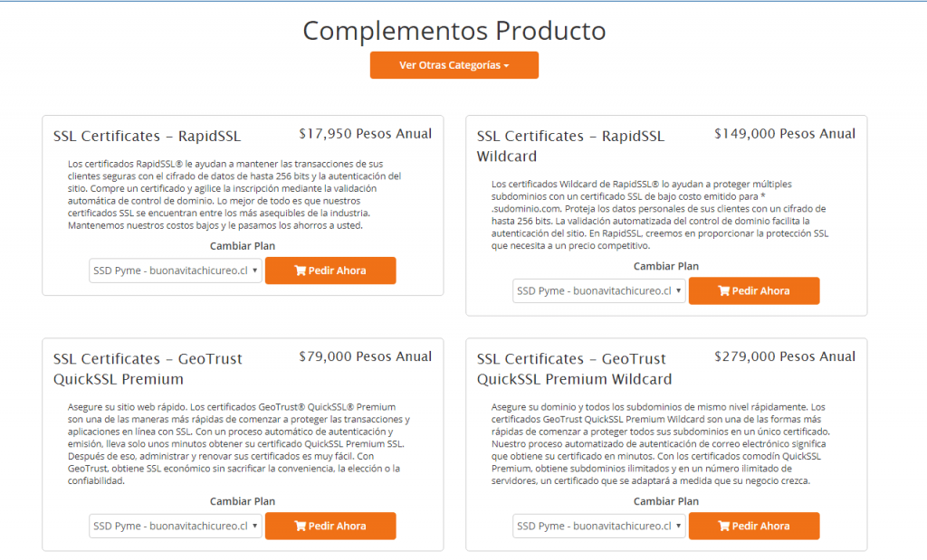Click "Cambiar Plan" label in the $149,000 card
The width and height of the screenshot is (927, 560).
(666, 266)
